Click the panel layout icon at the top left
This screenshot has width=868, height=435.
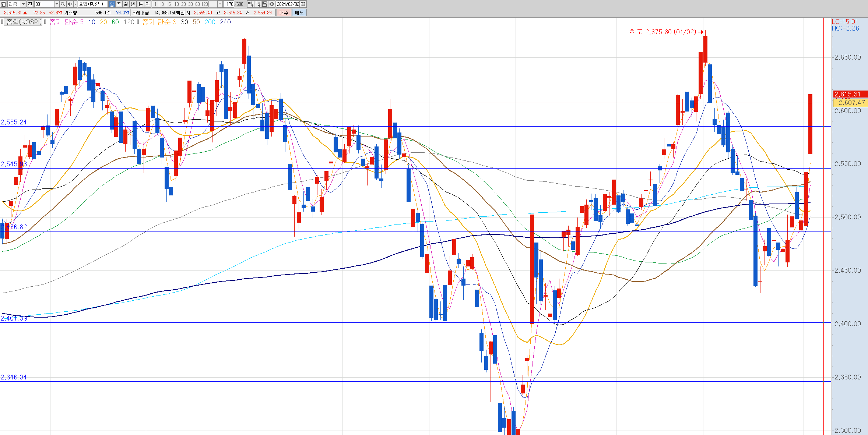(3, 4)
